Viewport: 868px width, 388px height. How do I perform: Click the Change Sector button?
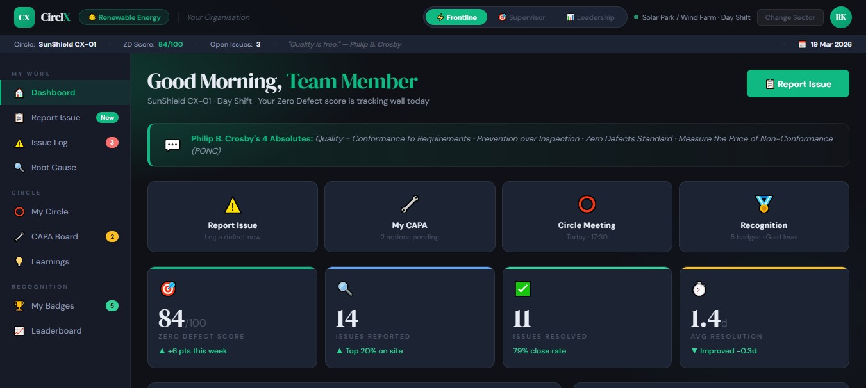tap(790, 17)
